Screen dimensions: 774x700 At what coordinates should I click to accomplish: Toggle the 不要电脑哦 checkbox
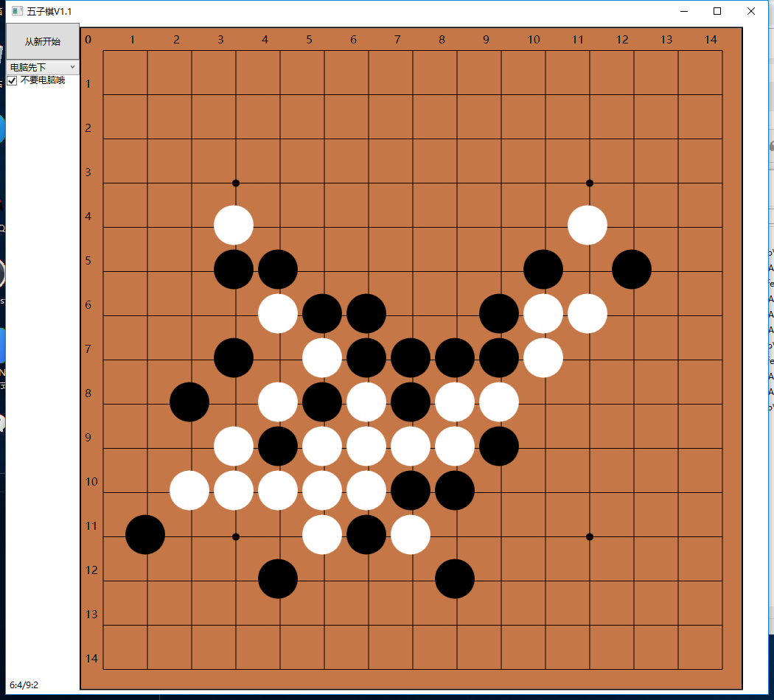click(x=12, y=80)
